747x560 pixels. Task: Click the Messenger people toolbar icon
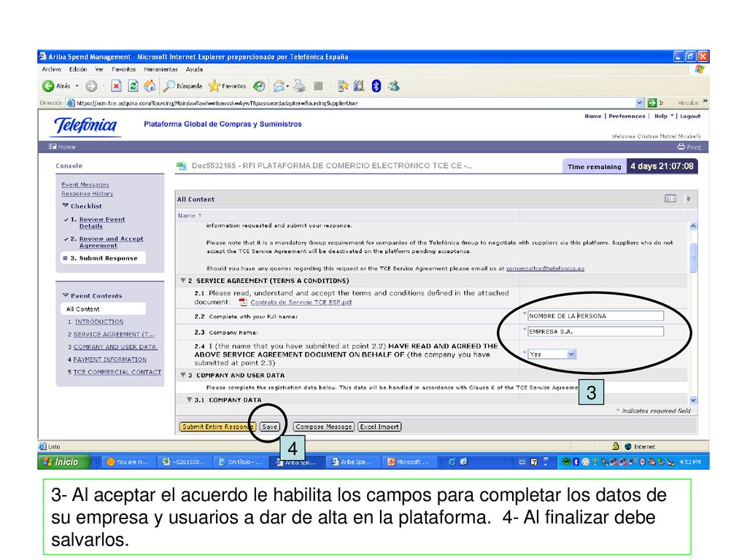[x=393, y=86]
